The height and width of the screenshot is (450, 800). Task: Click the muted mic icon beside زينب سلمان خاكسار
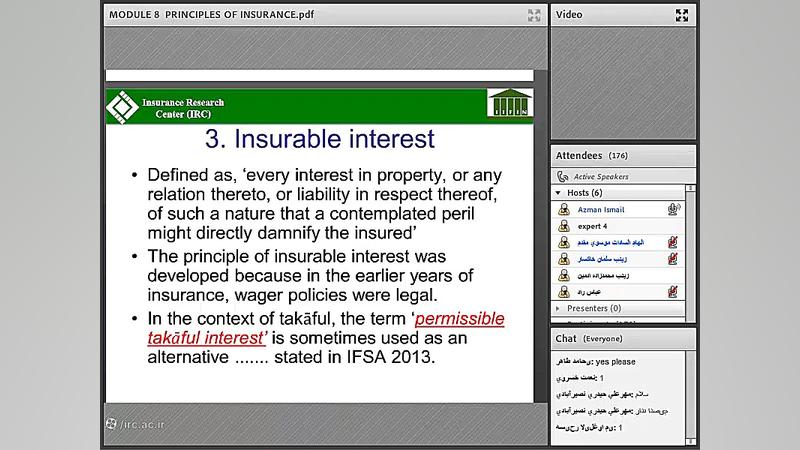(673, 259)
